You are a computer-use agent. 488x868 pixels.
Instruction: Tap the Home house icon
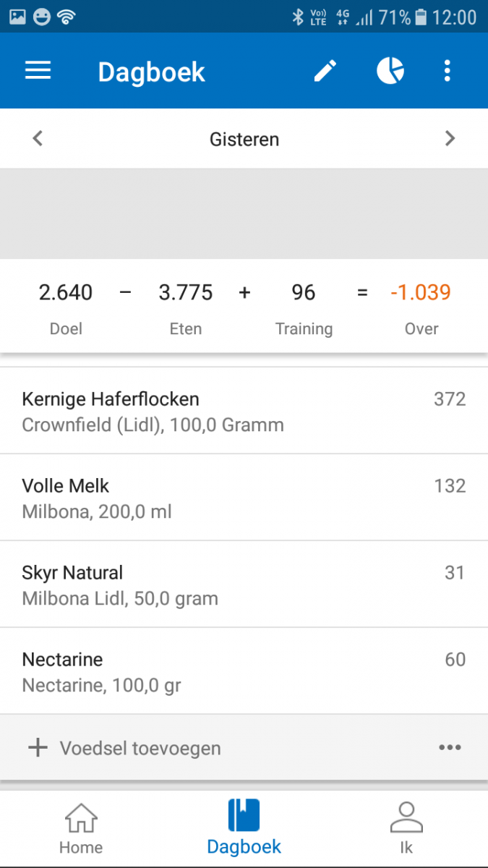tap(80, 818)
